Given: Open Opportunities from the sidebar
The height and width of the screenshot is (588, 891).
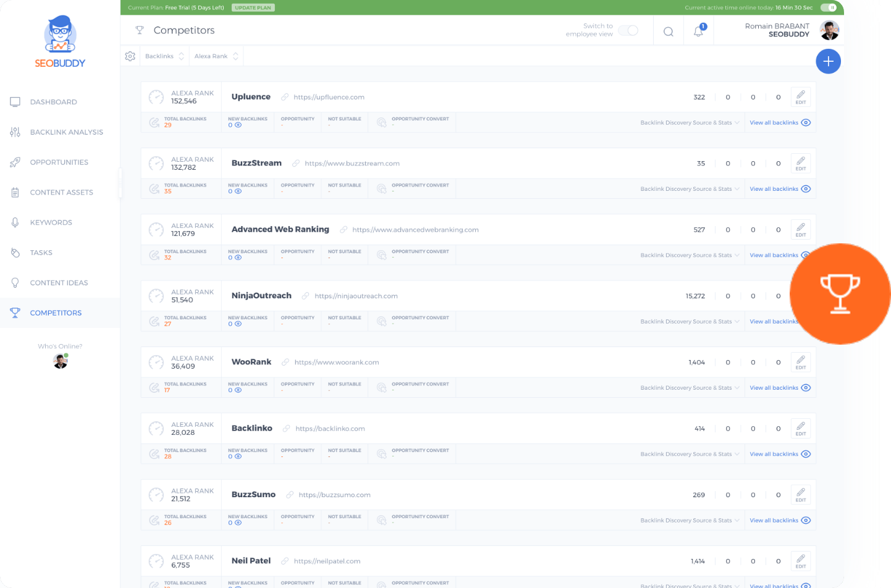Looking at the screenshot, I should pos(60,162).
